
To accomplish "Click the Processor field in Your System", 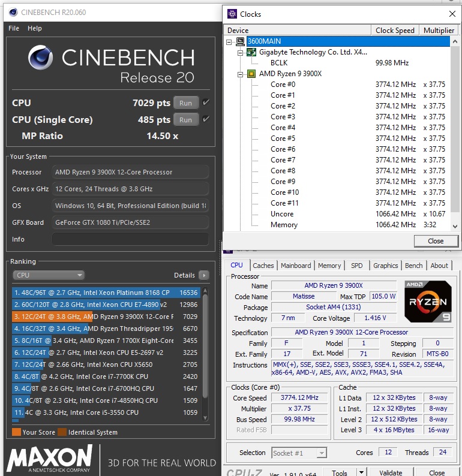I will (130, 172).
